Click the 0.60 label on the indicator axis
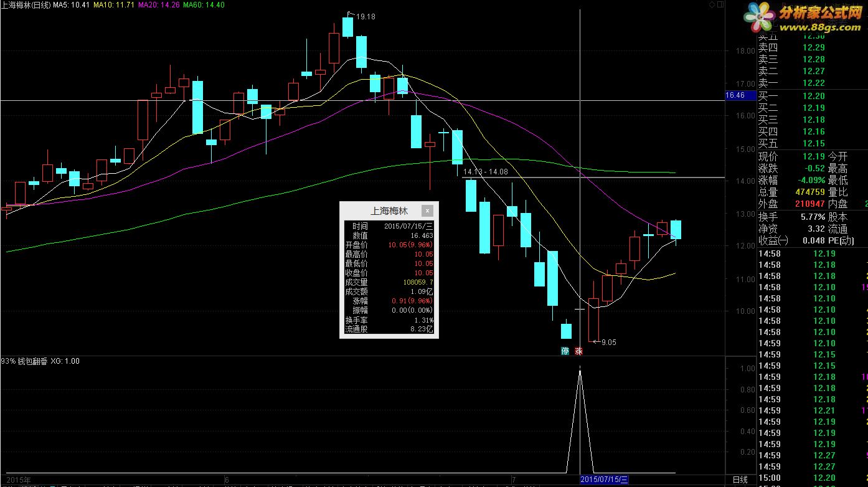The image size is (868, 487). coord(747,410)
